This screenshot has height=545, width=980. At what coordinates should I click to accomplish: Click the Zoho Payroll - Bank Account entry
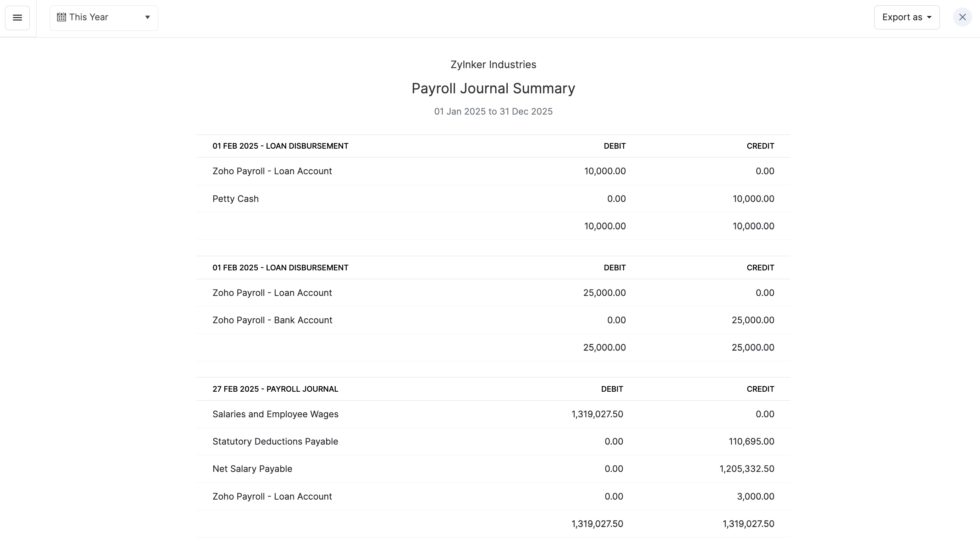pyautogui.click(x=272, y=320)
